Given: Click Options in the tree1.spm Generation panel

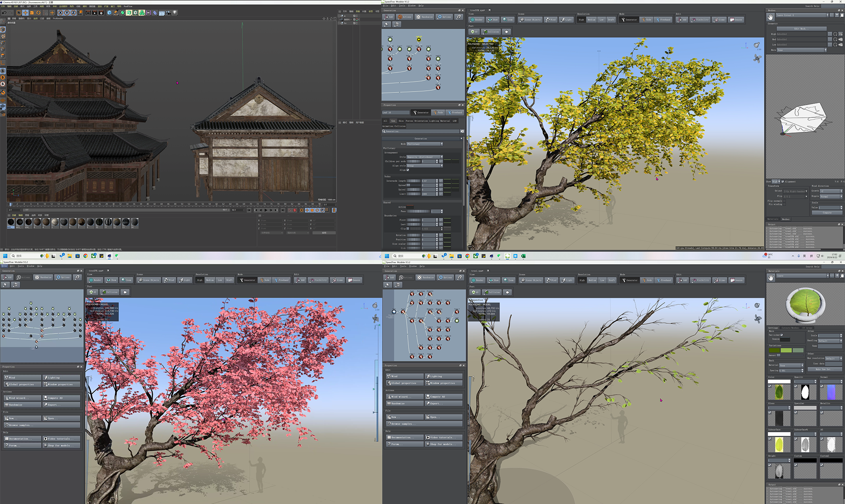Looking at the screenshot, I should pyautogui.click(x=445, y=277).
